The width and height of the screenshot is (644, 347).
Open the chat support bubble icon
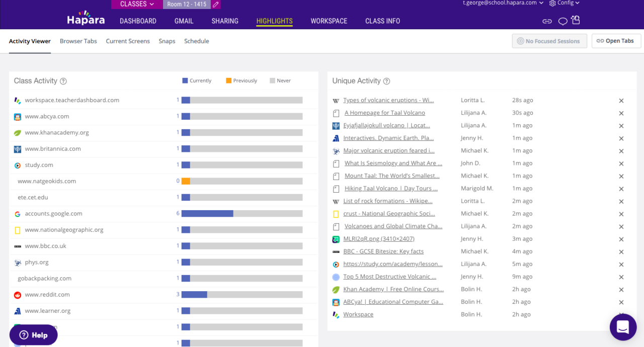(x=623, y=327)
